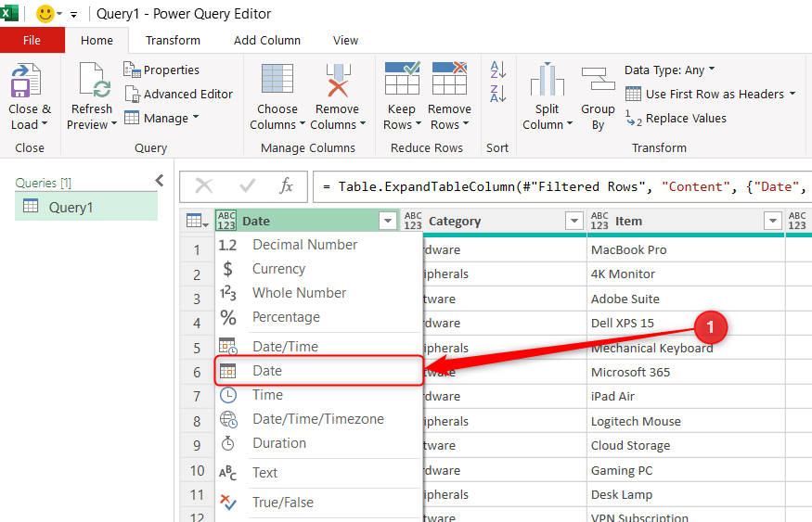Screen dimensions: 812x522
Task: Select row number 3
Action: (x=197, y=299)
